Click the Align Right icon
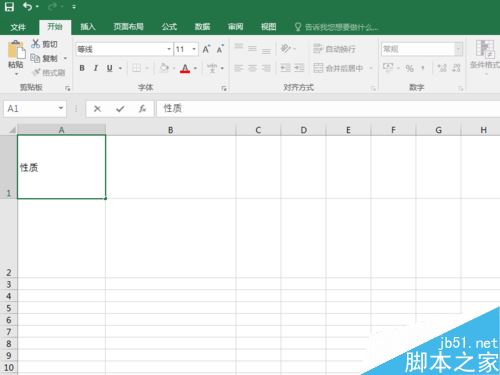 point(266,68)
